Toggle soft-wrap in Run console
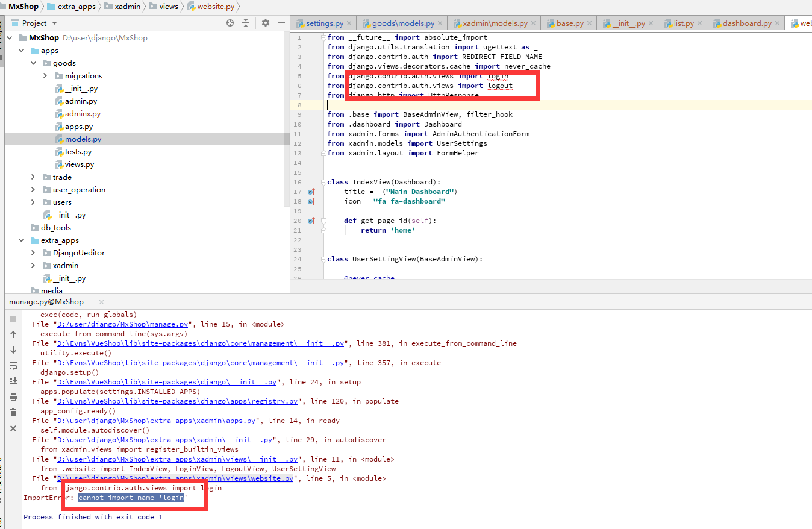The image size is (812, 529). pyautogui.click(x=13, y=366)
